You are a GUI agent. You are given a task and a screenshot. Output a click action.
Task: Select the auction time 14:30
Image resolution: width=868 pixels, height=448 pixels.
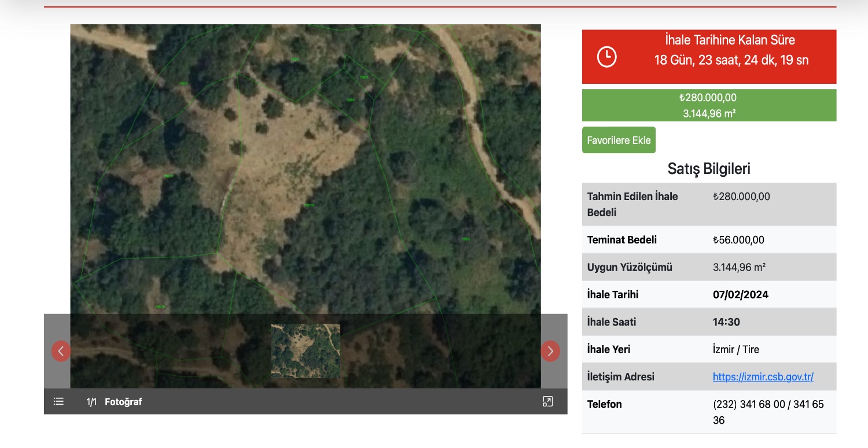(726, 322)
